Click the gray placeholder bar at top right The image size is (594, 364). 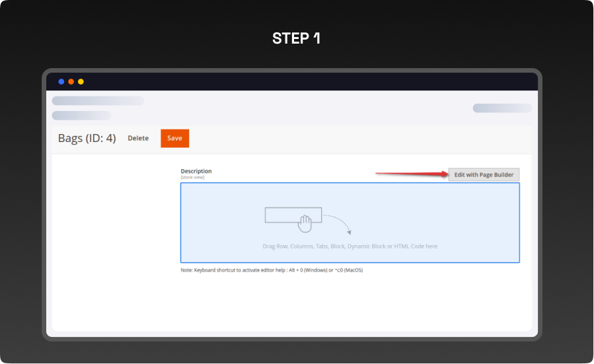coord(501,108)
